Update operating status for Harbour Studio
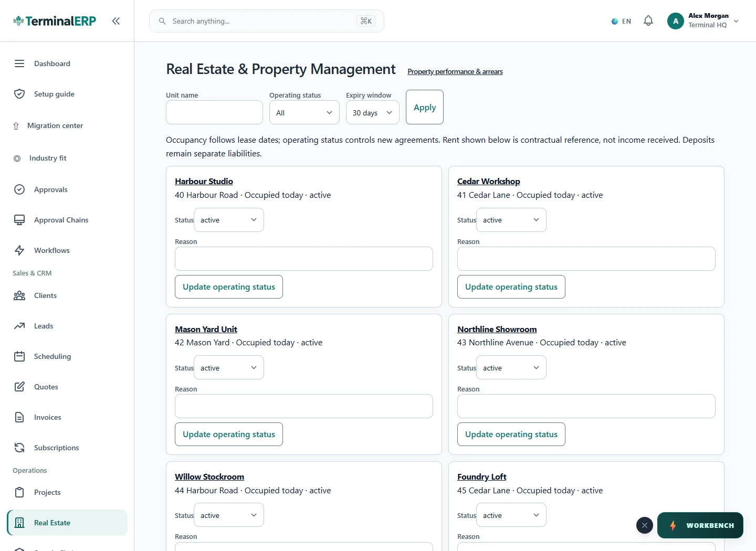This screenshot has height=551, width=756. tap(229, 287)
